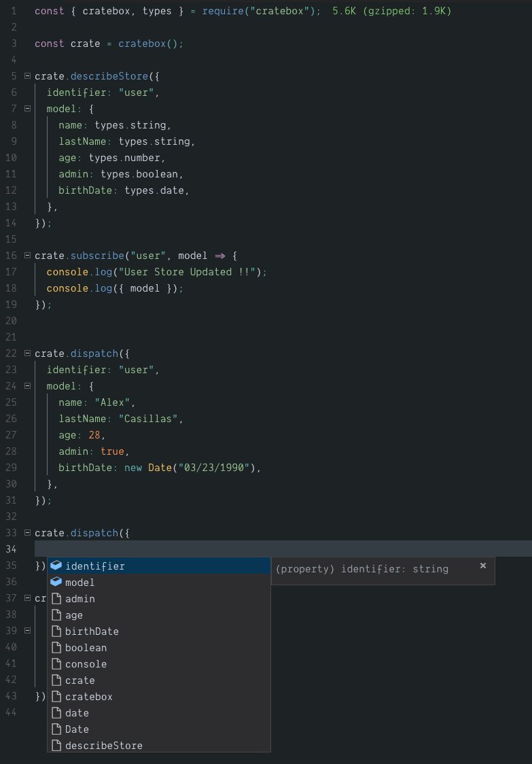Click 'dispatch' method on line 33
532x764 pixels.
[94, 533]
